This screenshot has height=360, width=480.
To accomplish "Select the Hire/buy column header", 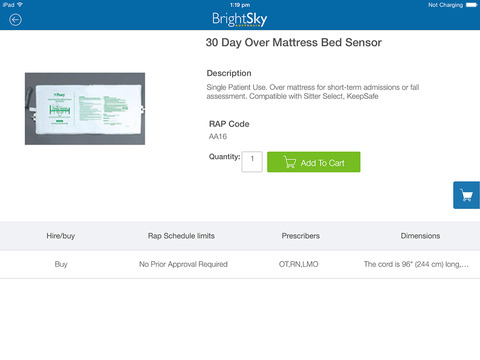I will coord(60,236).
